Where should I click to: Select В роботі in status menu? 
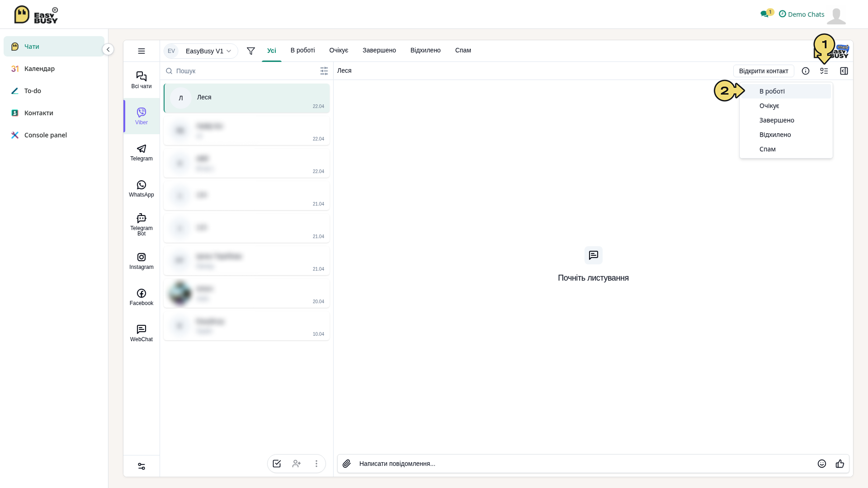[786, 91]
